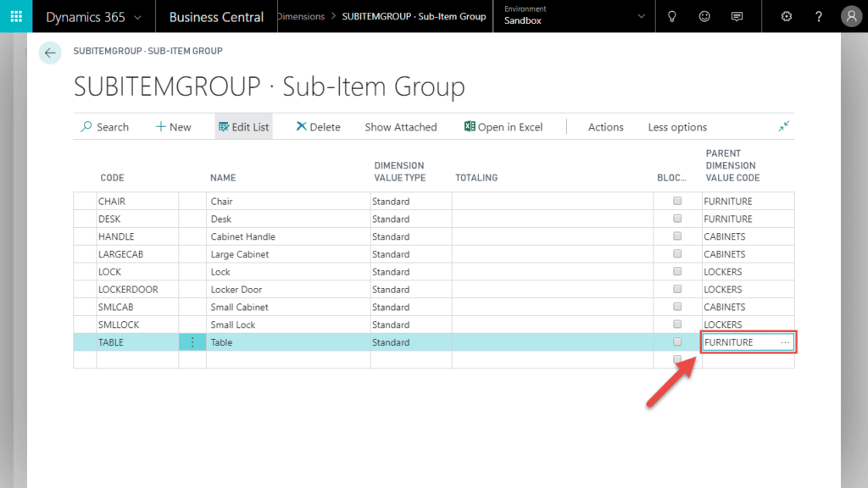
Task: Click the help question mark icon
Action: pos(818,16)
